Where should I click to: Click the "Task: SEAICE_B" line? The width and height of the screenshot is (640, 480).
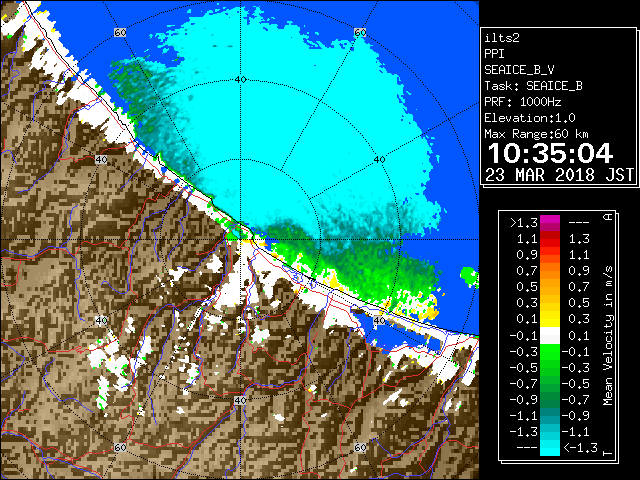coord(533,86)
